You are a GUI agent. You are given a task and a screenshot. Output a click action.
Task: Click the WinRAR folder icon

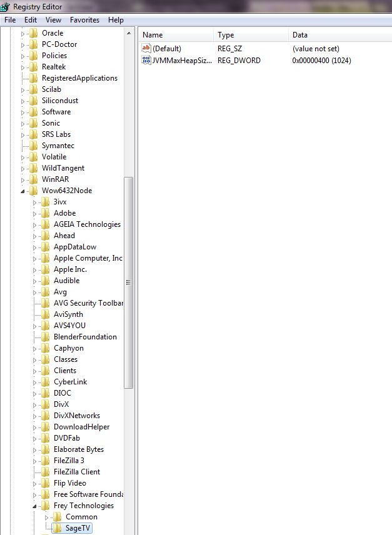[x=33, y=179]
